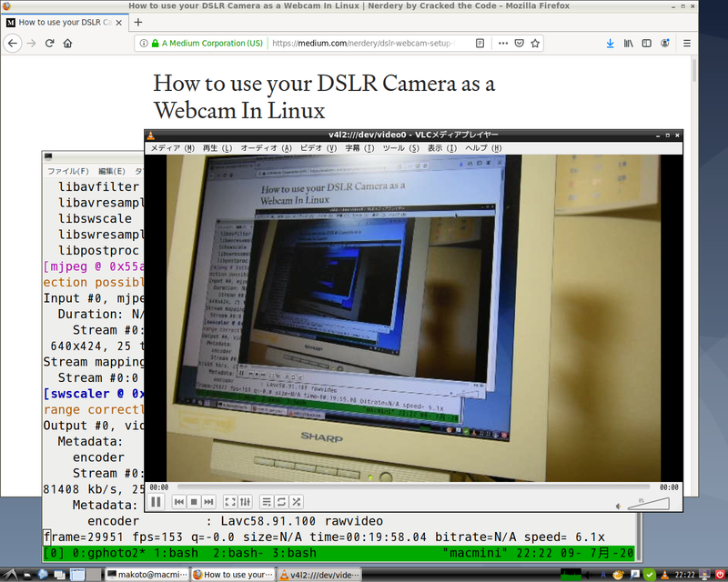The width and height of the screenshot is (728, 582).
Task: Select the 'How to use your DSLR' tab
Action: tap(64, 22)
